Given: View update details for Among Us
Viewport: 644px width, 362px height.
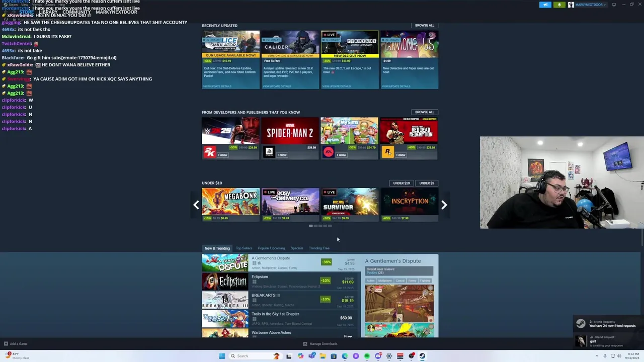Looking at the screenshot, I should click(396, 86).
